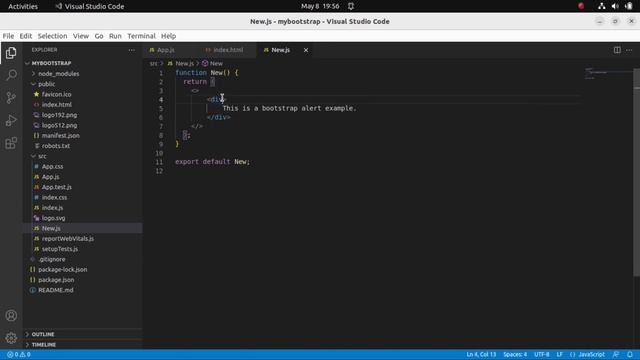Expand the TIMELINE section
The height and width of the screenshot is (360, 640).
click(x=43, y=344)
